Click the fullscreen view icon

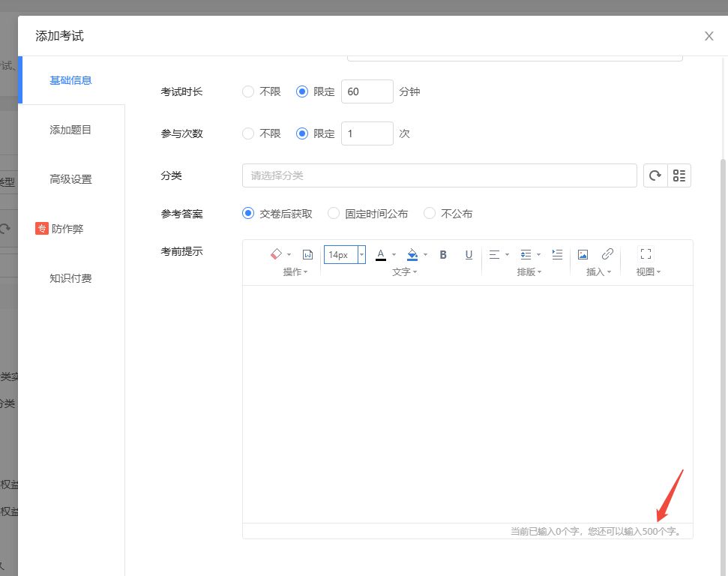(x=645, y=254)
